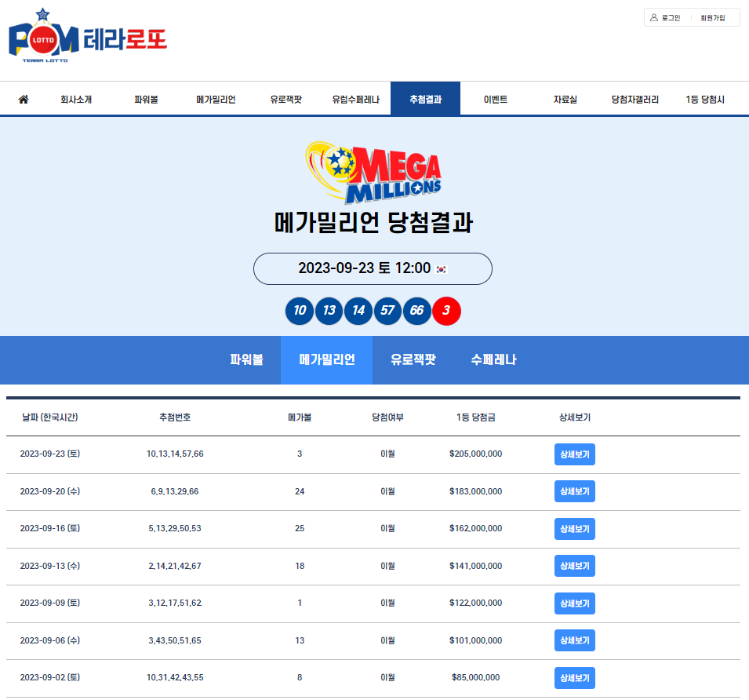The height and width of the screenshot is (700, 749).
Task: Click 상세보기 for 2023-09-06 draw
Action: pos(575,640)
